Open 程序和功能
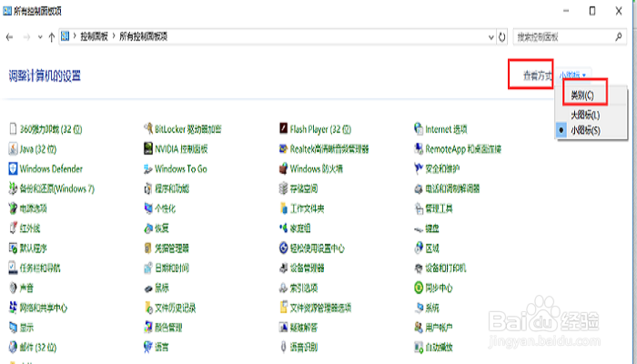Image resolution: width=637 pixels, height=364 pixels. coord(172,188)
